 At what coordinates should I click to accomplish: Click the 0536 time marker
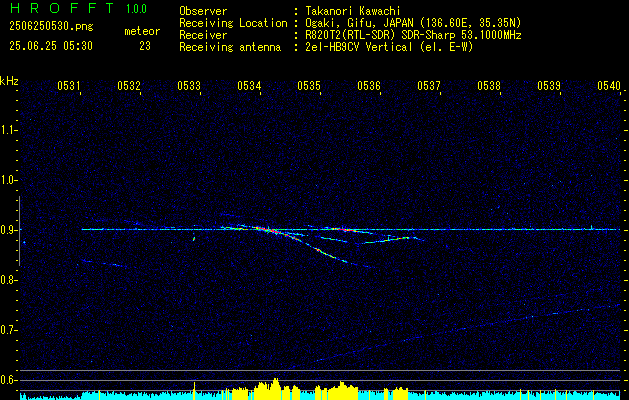(x=369, y=85)
